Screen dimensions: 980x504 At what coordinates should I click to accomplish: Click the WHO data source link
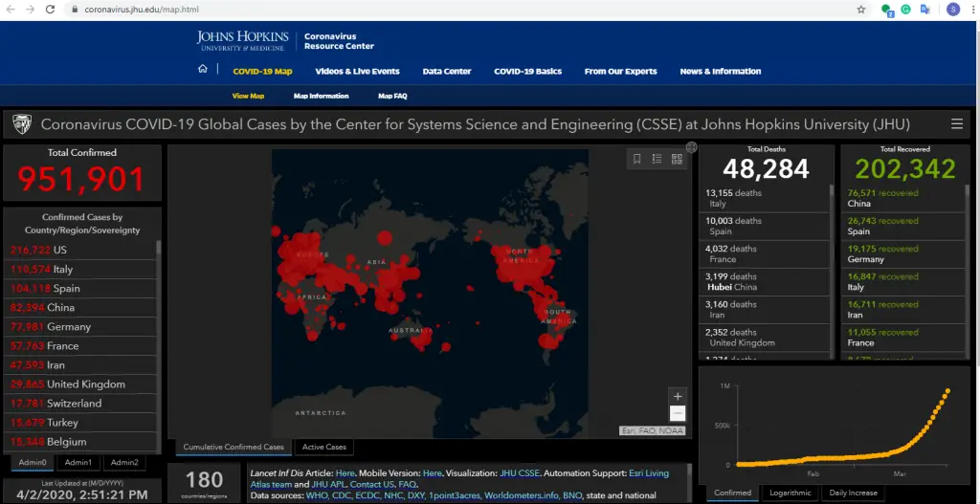tap(318, 495)
